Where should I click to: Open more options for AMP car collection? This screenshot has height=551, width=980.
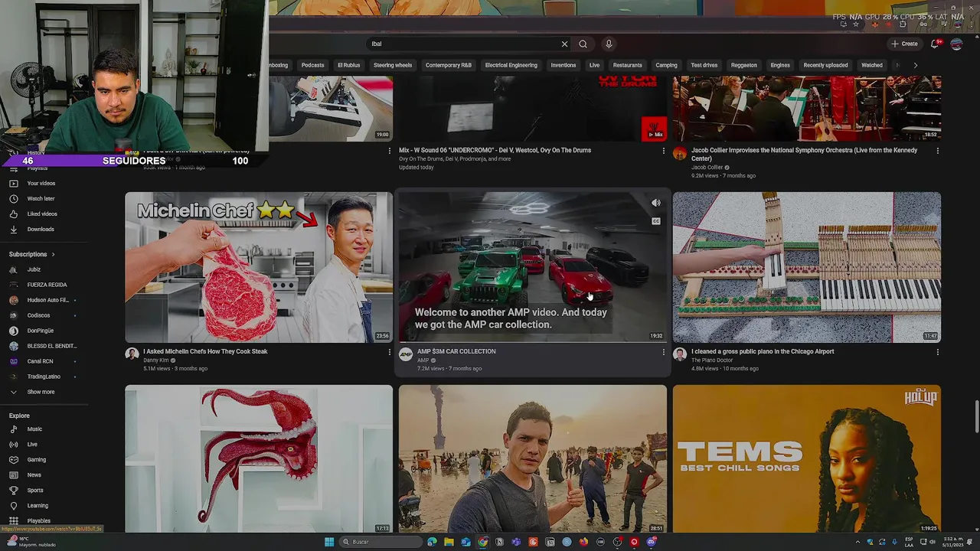[664, 352]
